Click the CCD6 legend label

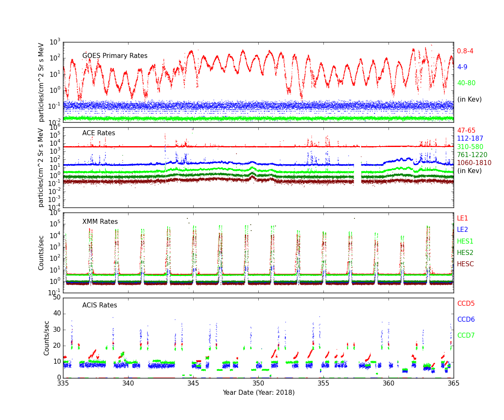(466, 320)
